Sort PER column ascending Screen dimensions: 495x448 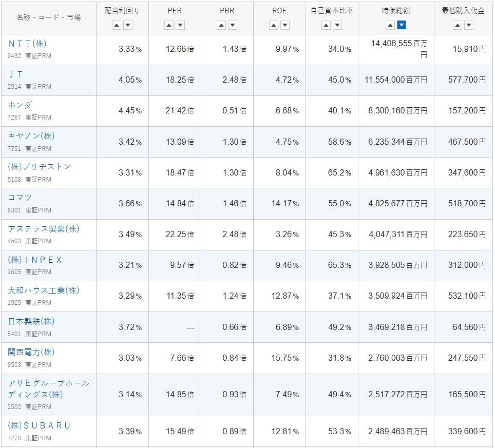pyautogui.click(x=169, y=25)
